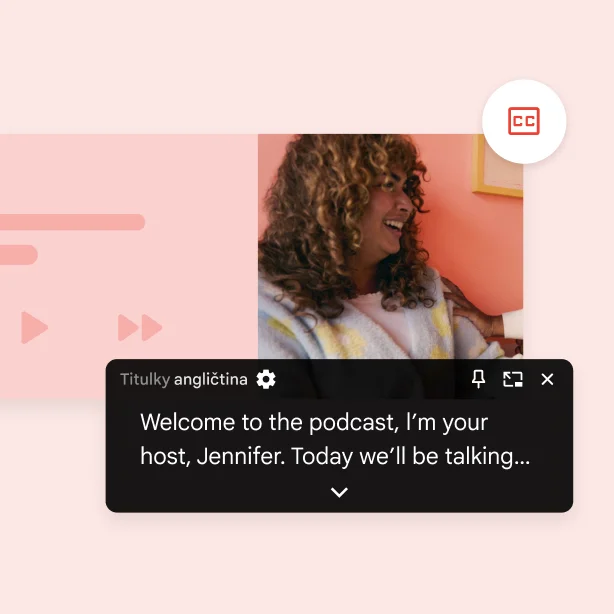Screen dimensions: 614x614
Task: Click the "Titulky" label
Action: 145,380
